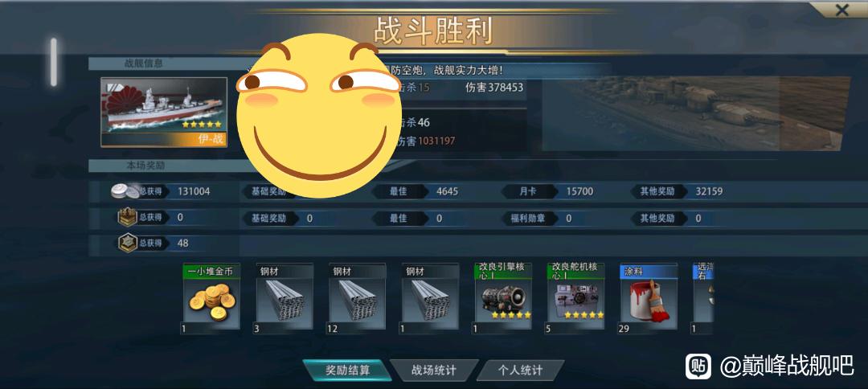The image size is (868, 389).
Task: Click the 其他奖励 silver bonus label
Action: (657, 191)
